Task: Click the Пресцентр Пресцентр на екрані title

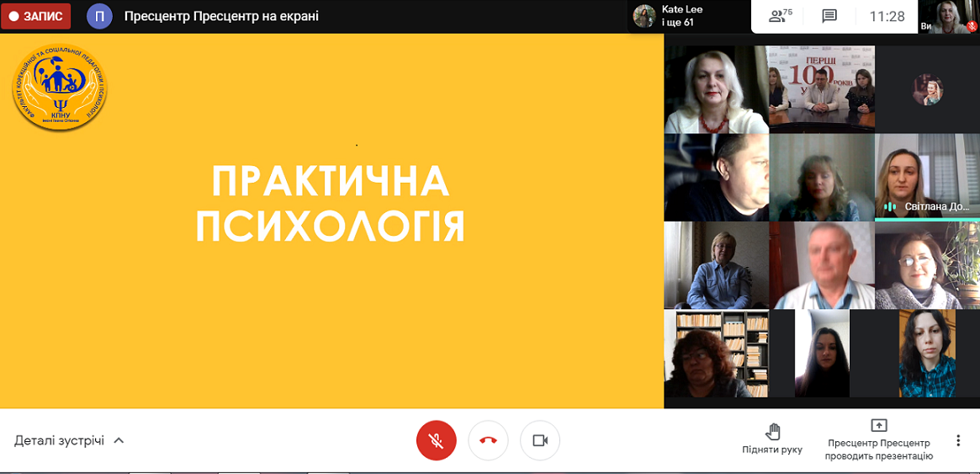Action: tap(221, 16)
